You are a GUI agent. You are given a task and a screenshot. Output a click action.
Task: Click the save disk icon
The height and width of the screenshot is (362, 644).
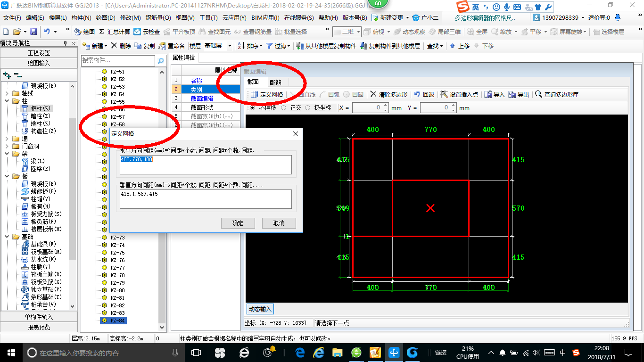(x=33, y=32)
